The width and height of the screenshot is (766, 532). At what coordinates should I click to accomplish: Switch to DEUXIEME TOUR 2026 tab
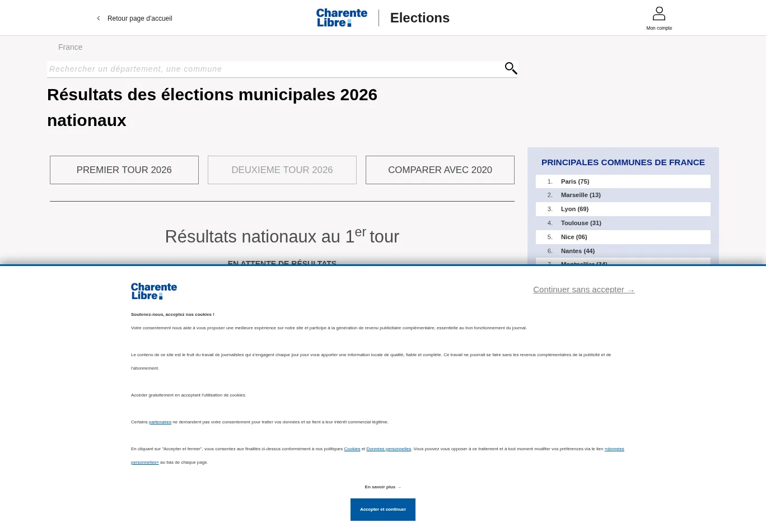pos(282,170)
